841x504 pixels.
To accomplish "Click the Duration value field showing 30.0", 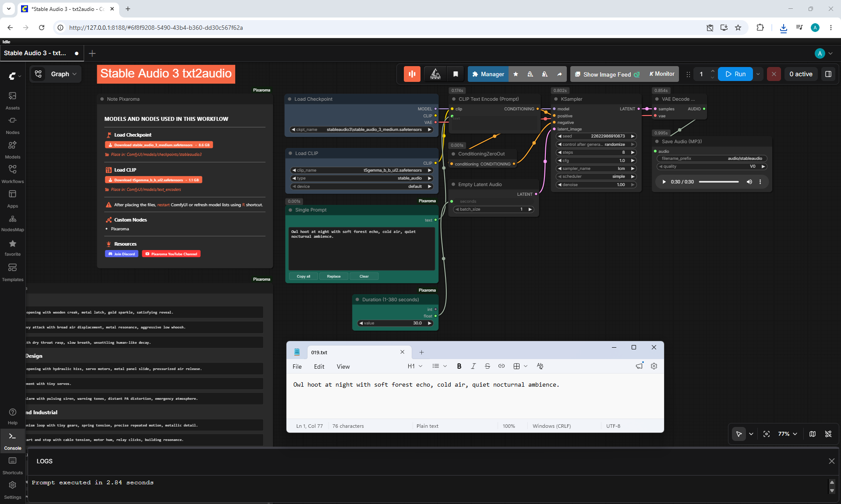I will 395,323.
